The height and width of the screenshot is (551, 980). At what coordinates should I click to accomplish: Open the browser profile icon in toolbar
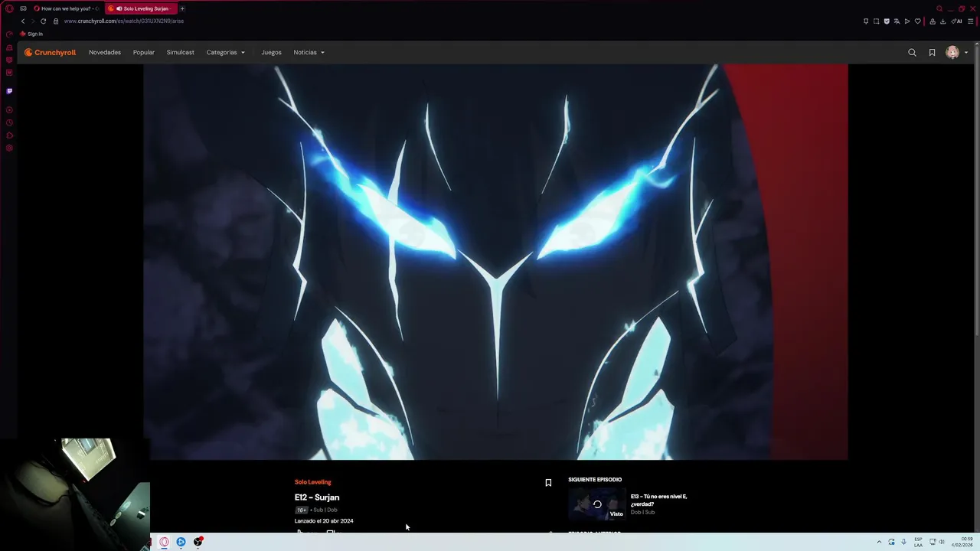tap(933, 21)
